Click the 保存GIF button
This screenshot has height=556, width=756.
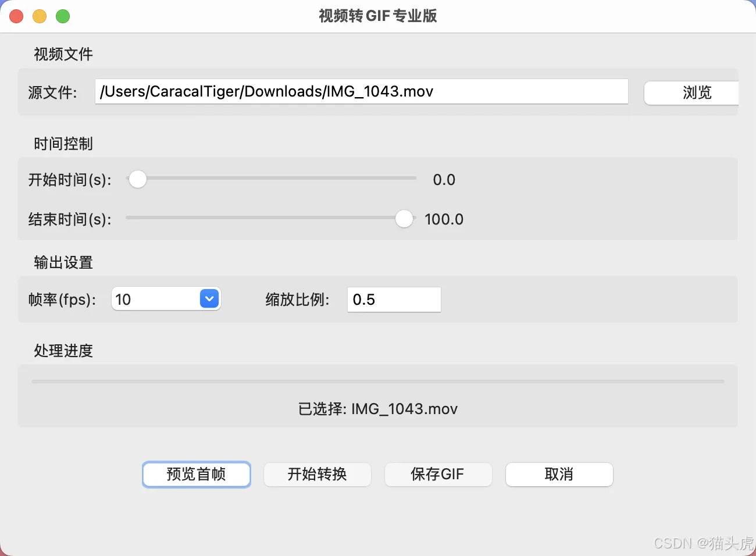click(x=438, y=475)
